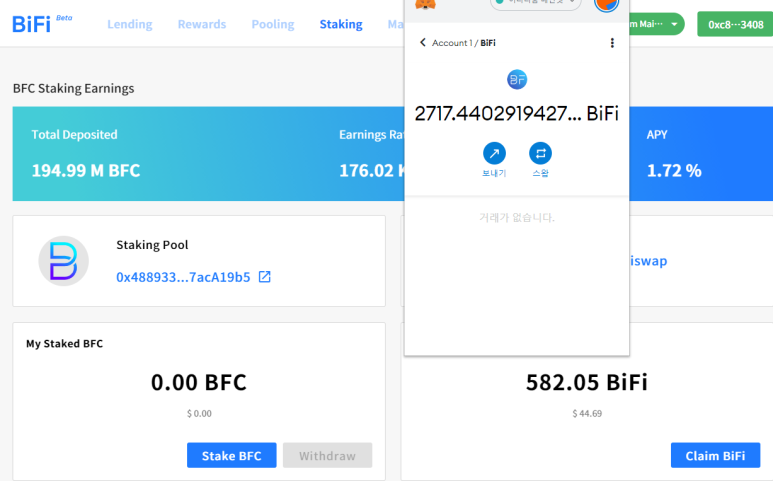773x481 pixels.
Task: Open the external link icon beside pool address
Action: point(265,276)
